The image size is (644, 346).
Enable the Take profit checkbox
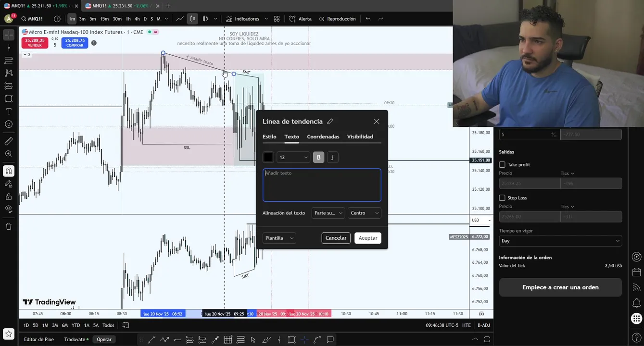502,164
